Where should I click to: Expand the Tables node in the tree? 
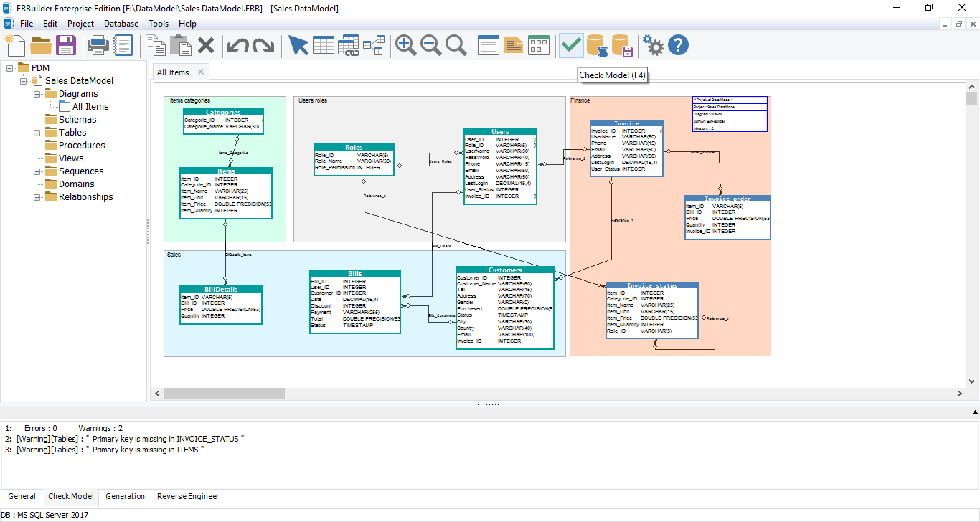coord(36,132)
